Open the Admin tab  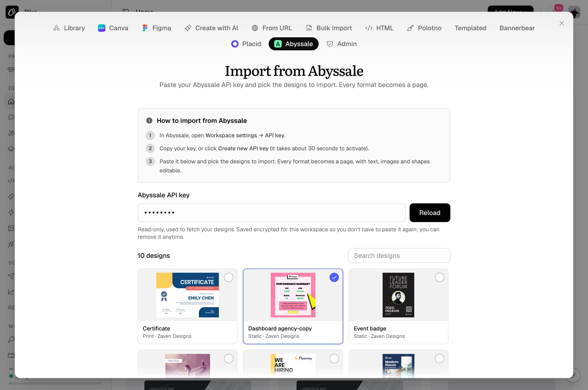tap(342, 44)
